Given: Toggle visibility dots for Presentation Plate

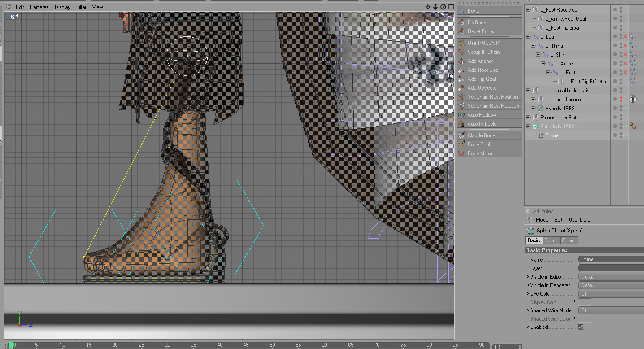Looking at the screenshot, I should click(x=621, y=118).
